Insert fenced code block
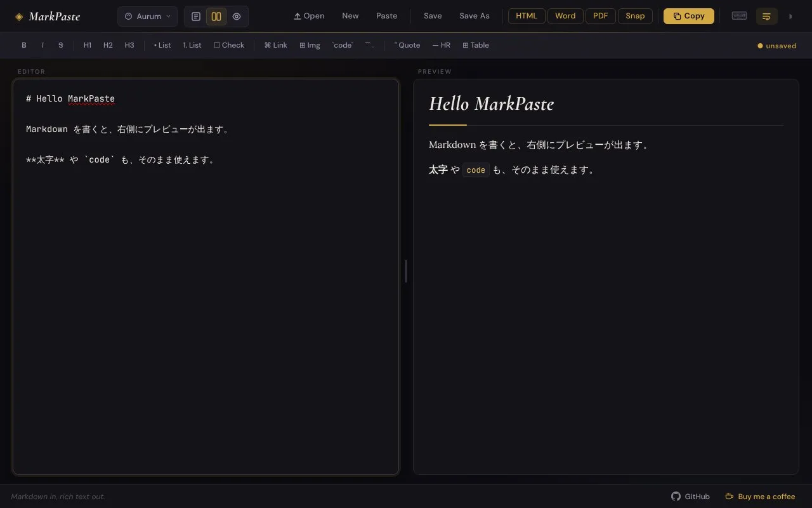This screenshot has width=812, height=508. point(370,45)
